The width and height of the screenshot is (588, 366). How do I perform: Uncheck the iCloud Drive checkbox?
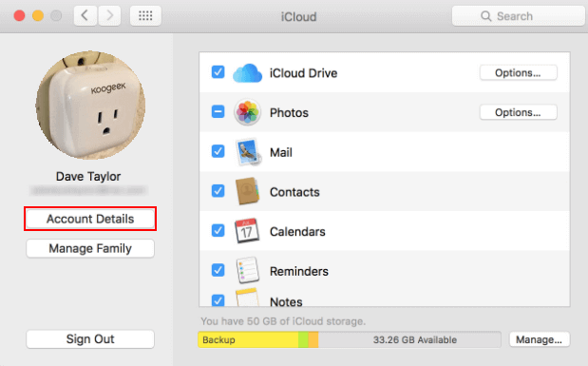[x=218, y=71]
